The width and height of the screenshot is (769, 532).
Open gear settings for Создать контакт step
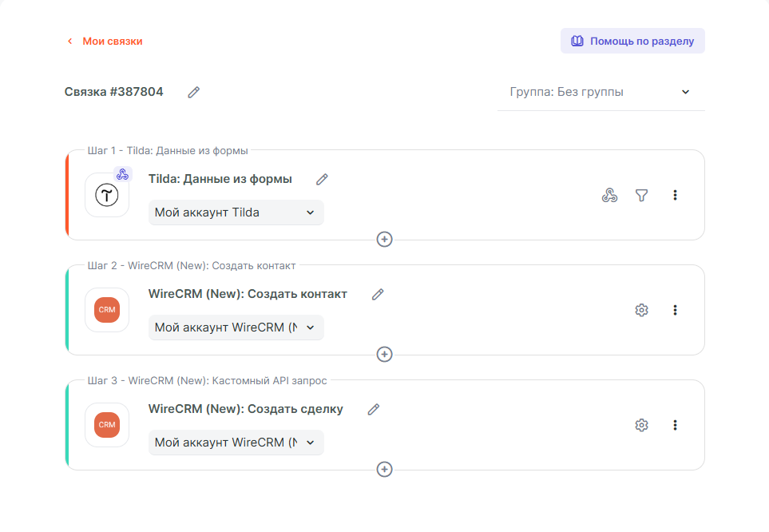(641, 310)
